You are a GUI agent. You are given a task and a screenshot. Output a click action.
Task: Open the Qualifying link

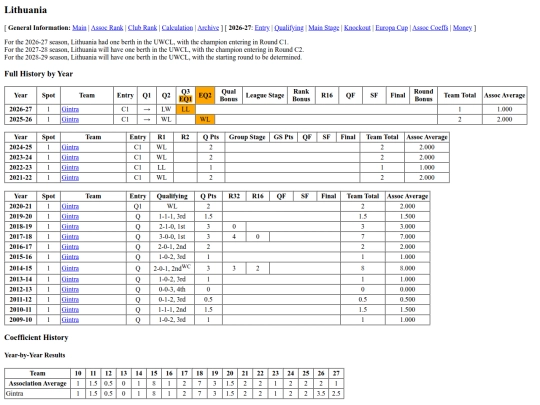click(x=289, y=28)
